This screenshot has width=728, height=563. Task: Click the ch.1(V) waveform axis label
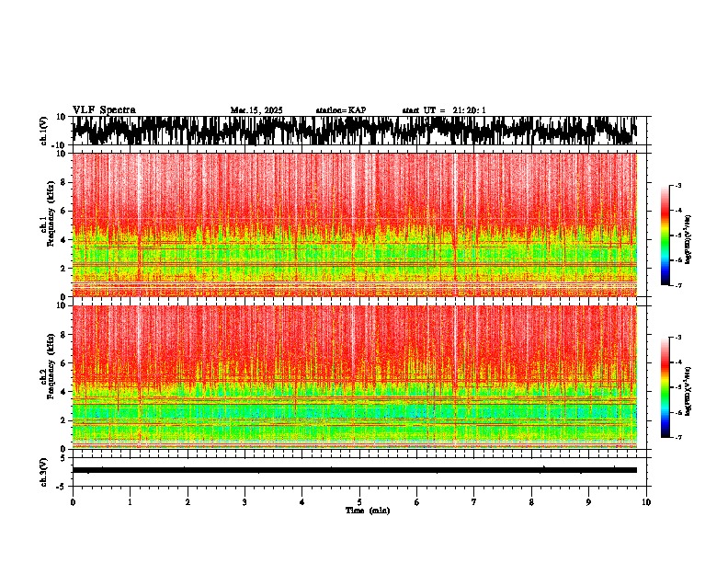click(44, 131)
